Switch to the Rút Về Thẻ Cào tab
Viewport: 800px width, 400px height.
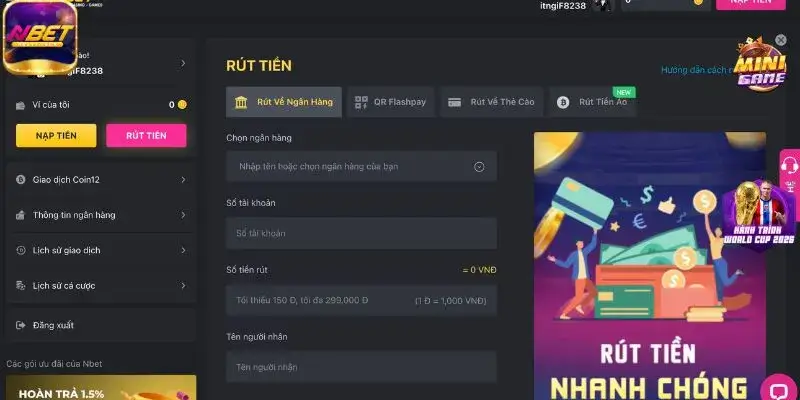[492, 102]
